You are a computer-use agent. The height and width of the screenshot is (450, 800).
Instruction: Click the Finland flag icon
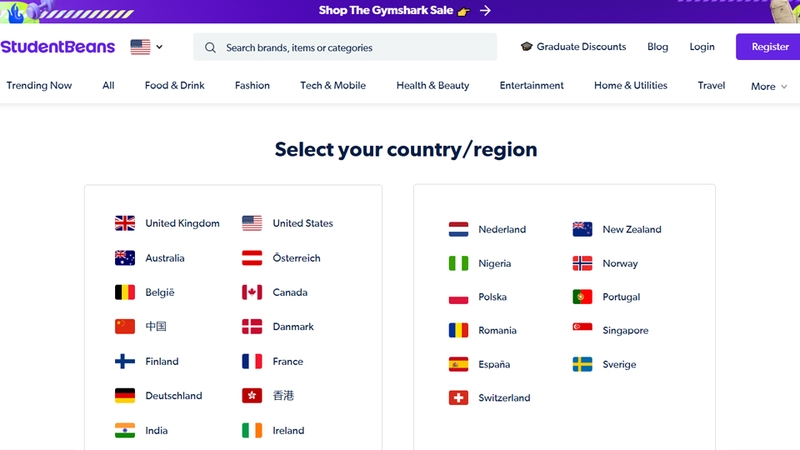click(125, 361)
